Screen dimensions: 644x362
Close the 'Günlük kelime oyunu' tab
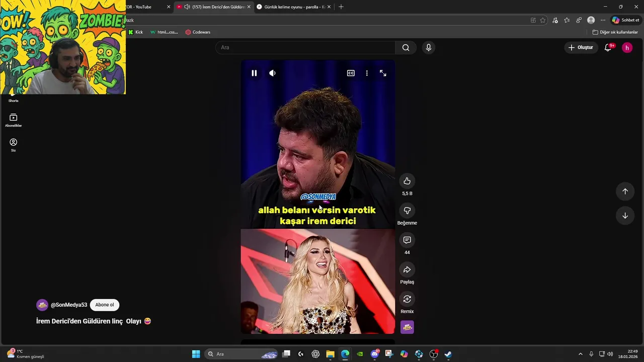(x=329, y=7)
